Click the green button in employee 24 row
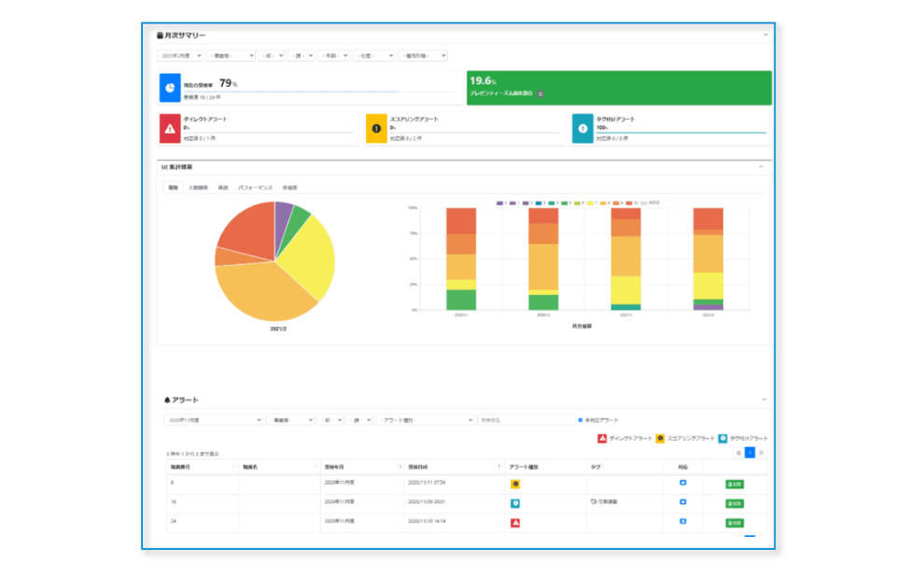Screen dimensions: 924x577 point(735,523)
